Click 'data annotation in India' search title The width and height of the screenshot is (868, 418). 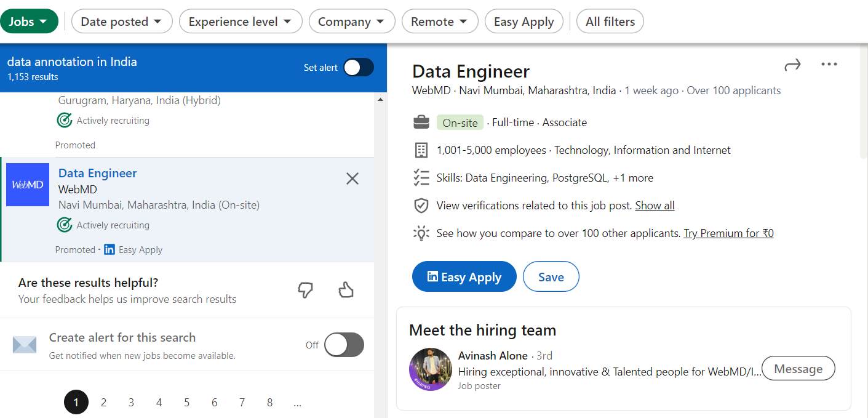72,62
